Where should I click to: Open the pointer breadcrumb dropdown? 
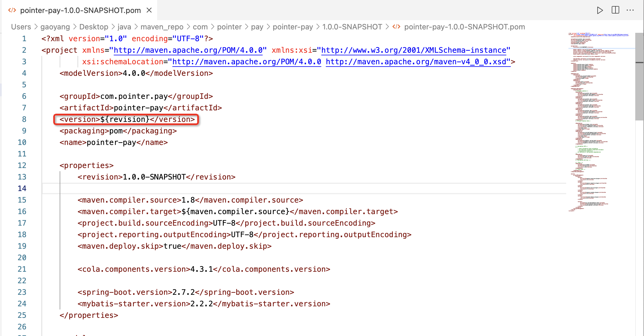click(x=229, y=27)
